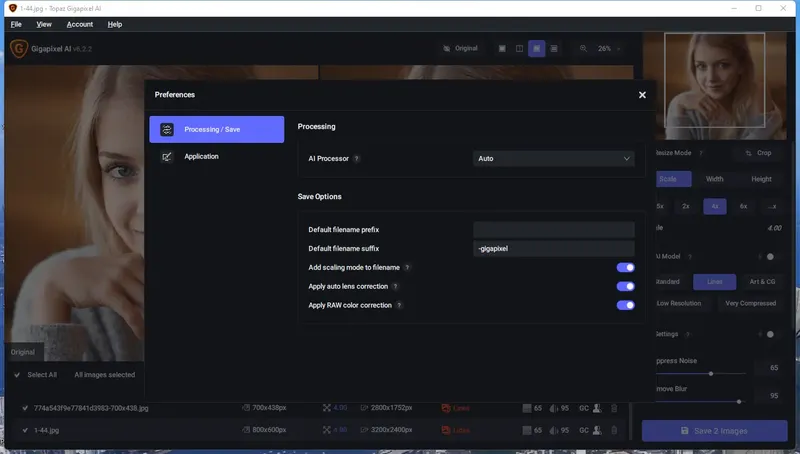Open the View menu
This screenshot has height=454, width=800.
[x=44, y=24]
